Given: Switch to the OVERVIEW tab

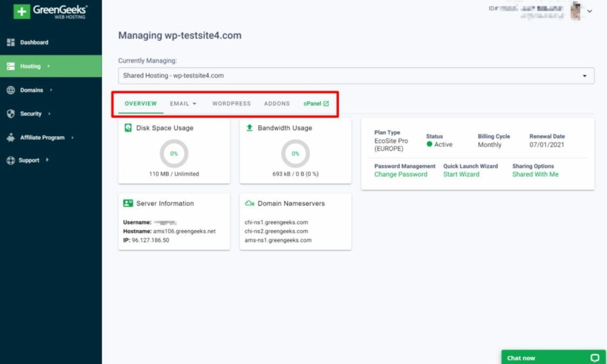Looking at the screenshot, I should 140,104.
